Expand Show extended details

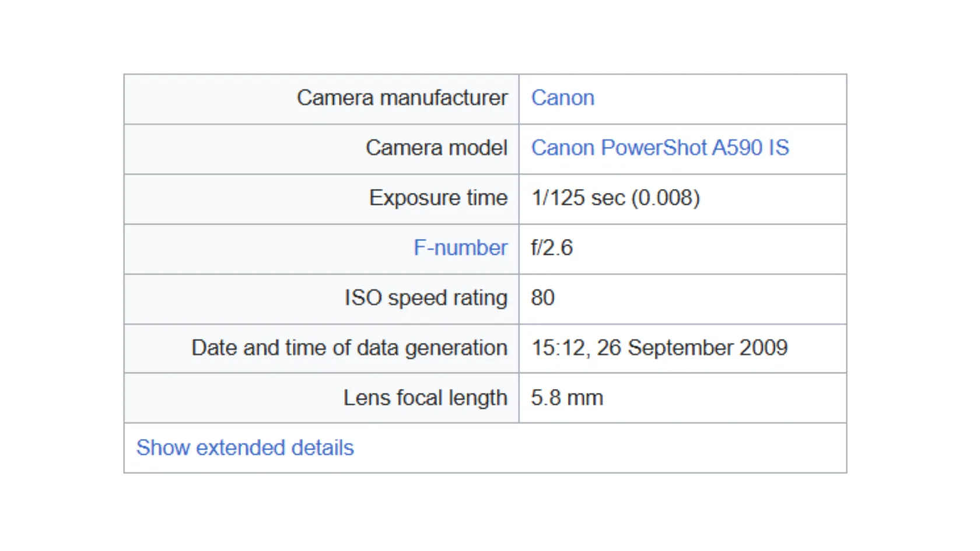click(245, 448)
